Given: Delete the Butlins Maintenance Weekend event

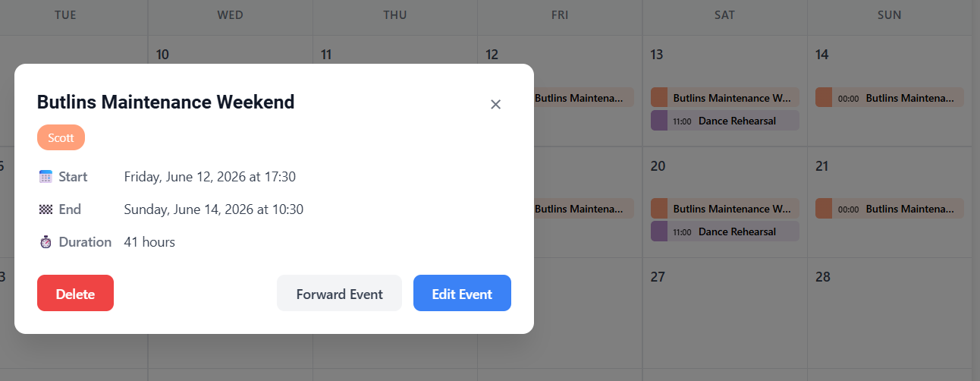Looking at the screenshot, I should click(75, 294).
